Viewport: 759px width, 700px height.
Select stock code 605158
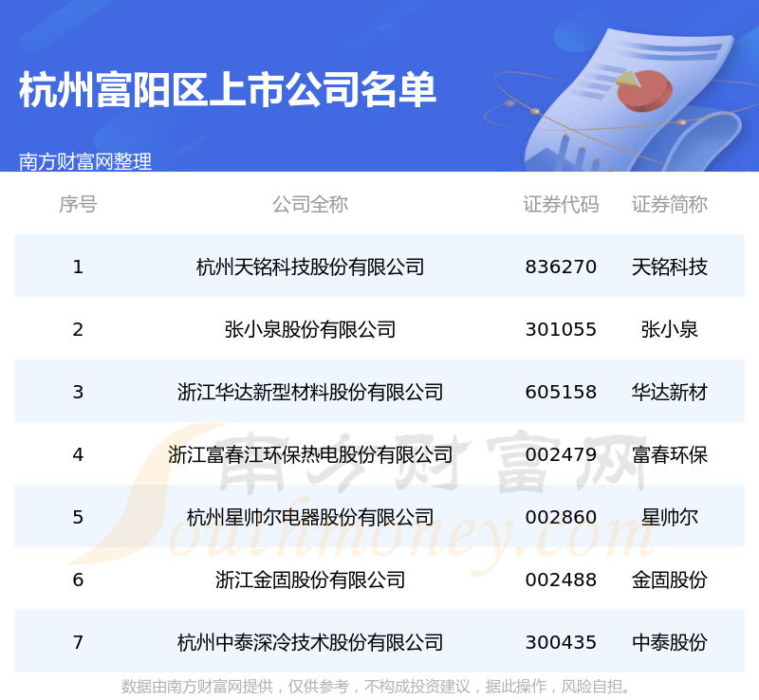point(561,392)
